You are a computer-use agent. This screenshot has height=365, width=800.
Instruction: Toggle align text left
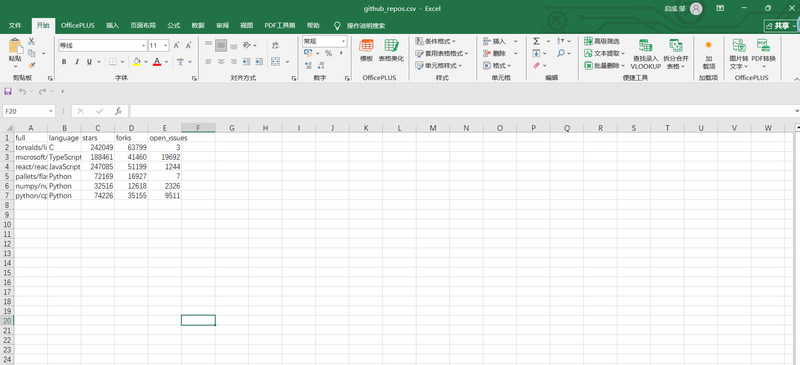click(208, 62)
